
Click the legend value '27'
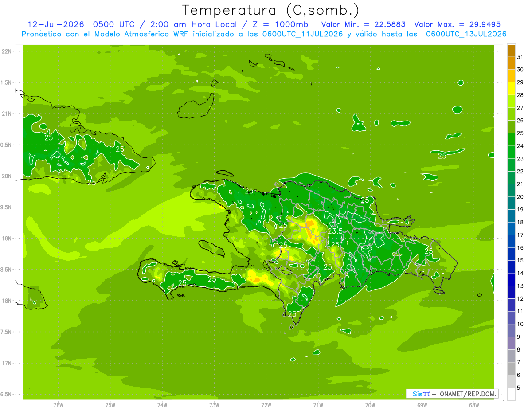520,108
